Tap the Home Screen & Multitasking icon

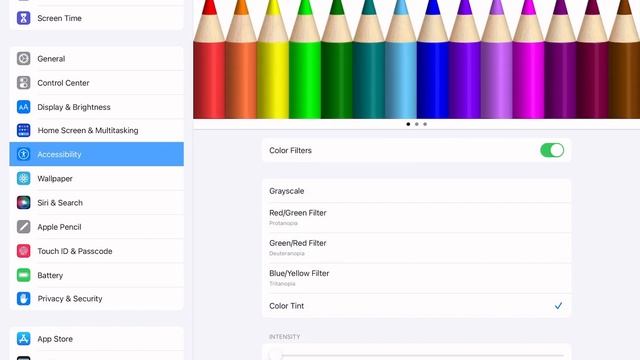[x=23, y=130]
